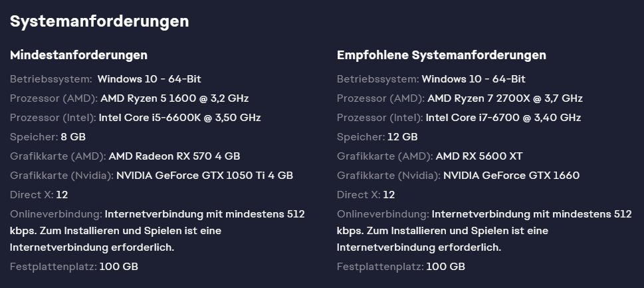
Task: Click minimum Festplattenplatz 100 GB value
Action: coord(119,267)
